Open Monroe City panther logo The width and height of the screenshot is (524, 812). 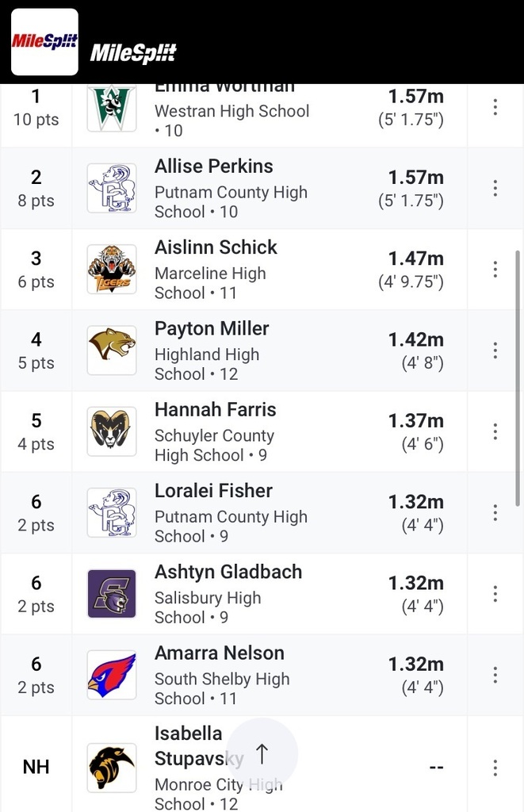pos(112,768)
